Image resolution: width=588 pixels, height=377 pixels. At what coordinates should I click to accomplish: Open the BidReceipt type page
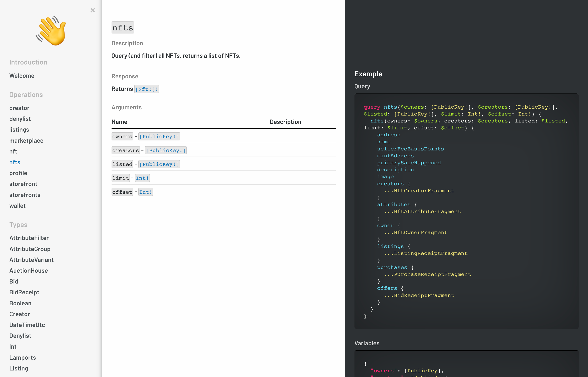[x=24, y=292]
